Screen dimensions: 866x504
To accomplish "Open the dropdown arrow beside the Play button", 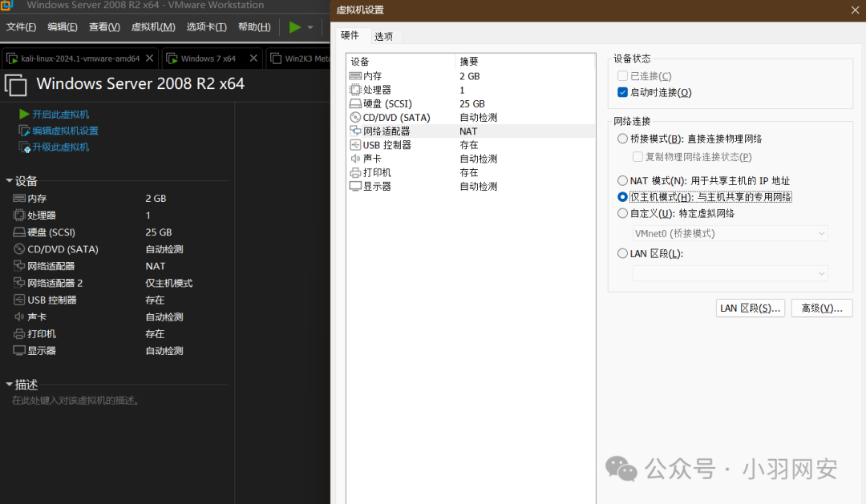I will click(310, 27).
